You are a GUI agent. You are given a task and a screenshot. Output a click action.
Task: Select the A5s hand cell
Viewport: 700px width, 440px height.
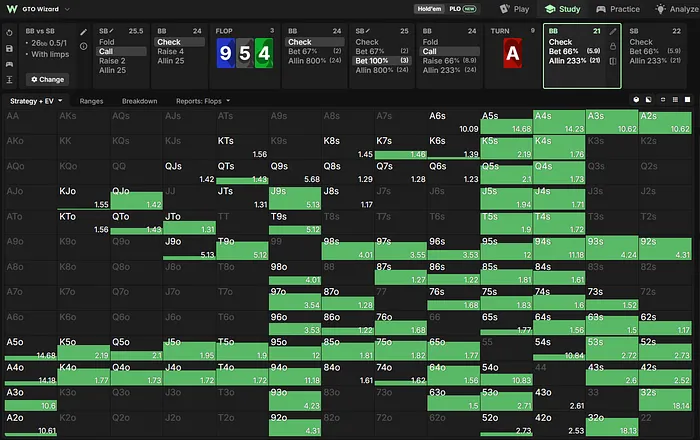pyautogui.click(x=506, y=122)
